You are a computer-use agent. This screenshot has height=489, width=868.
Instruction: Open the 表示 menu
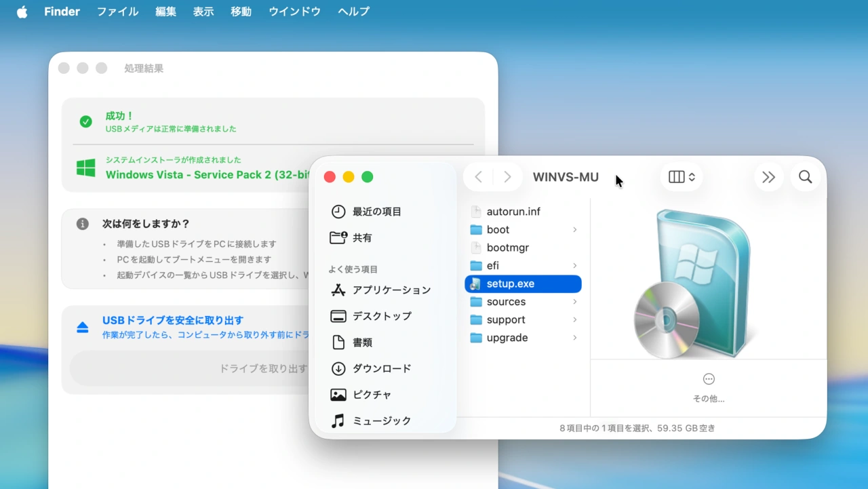[x=203, y=12]
